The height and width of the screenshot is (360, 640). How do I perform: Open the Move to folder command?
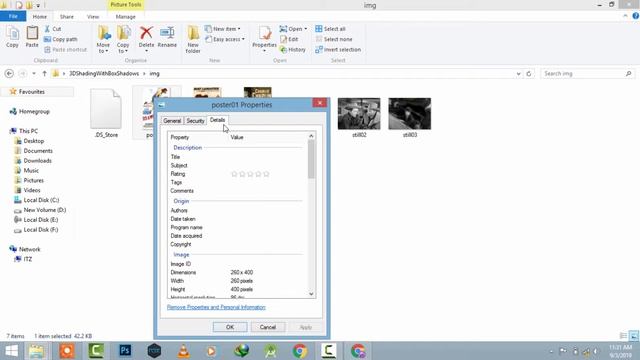click(x=103, y=39)
